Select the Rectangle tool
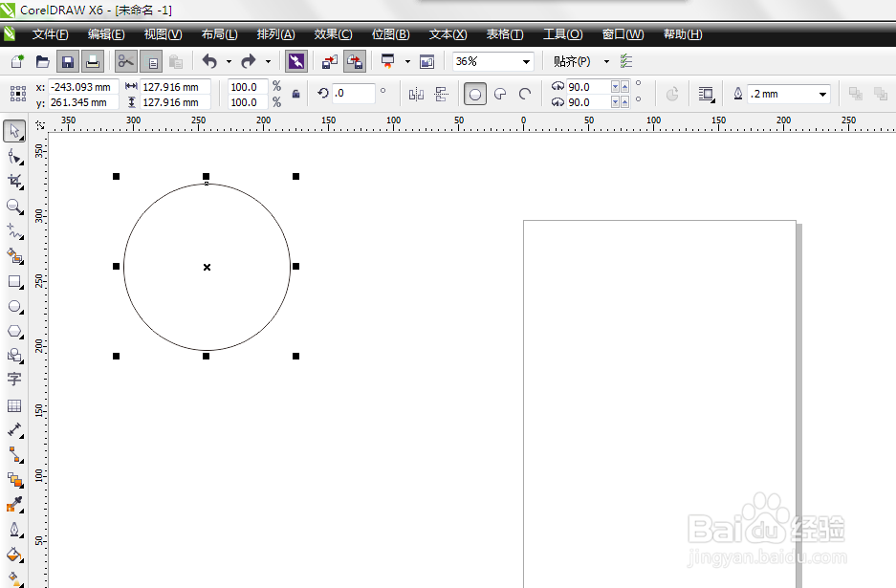Image resolution: width=896 pixels, height=588 pixels. click(14, 282)
